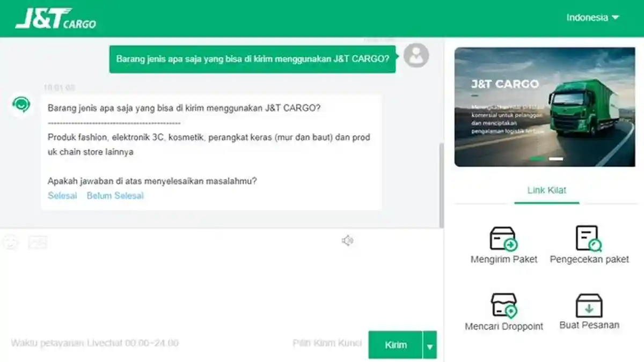Click the user avatar icon

pyautogui.click(x=416, y=55)
